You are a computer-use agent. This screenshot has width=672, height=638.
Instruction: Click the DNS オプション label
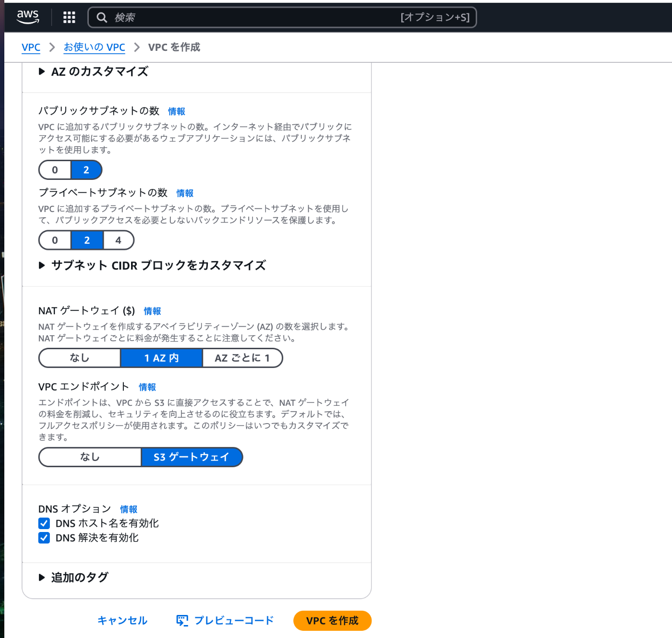click(x=75, y=509)
